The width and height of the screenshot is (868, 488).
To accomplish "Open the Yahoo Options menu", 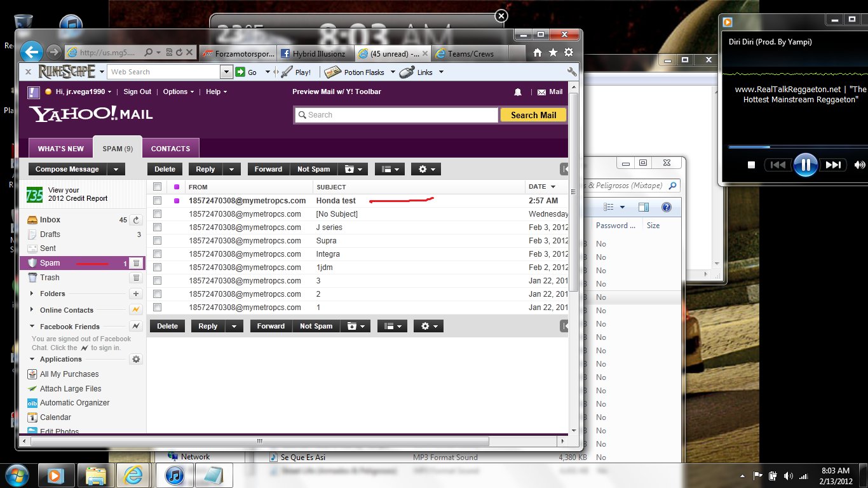I will coord(179,91).
